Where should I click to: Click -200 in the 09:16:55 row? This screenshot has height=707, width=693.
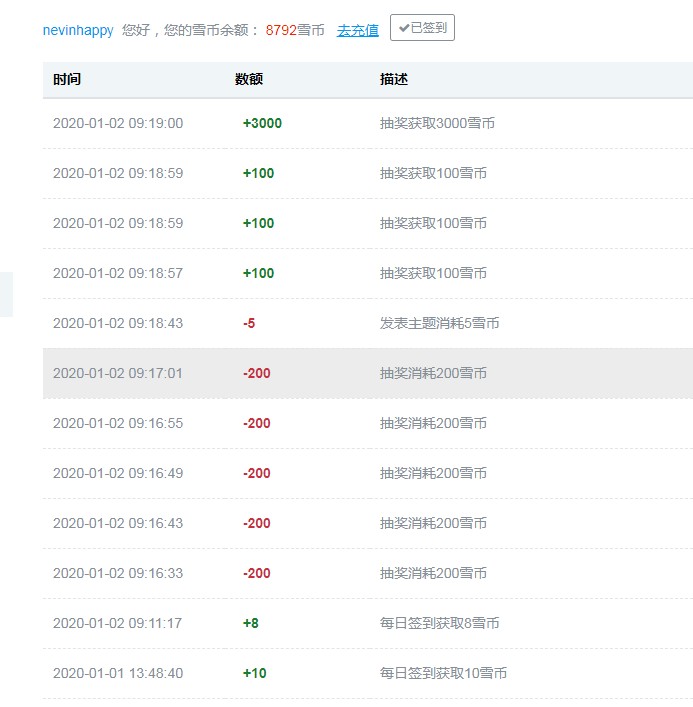coord(257,423)
